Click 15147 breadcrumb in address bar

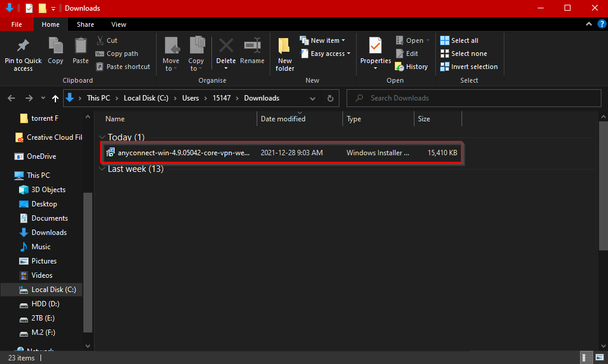pyautogui.click(x=222, y=98)
